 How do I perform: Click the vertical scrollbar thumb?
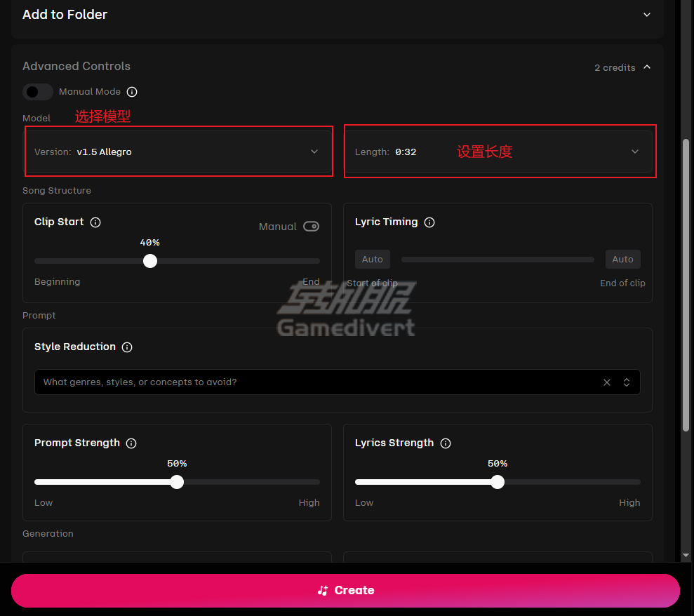coord(686,285)
